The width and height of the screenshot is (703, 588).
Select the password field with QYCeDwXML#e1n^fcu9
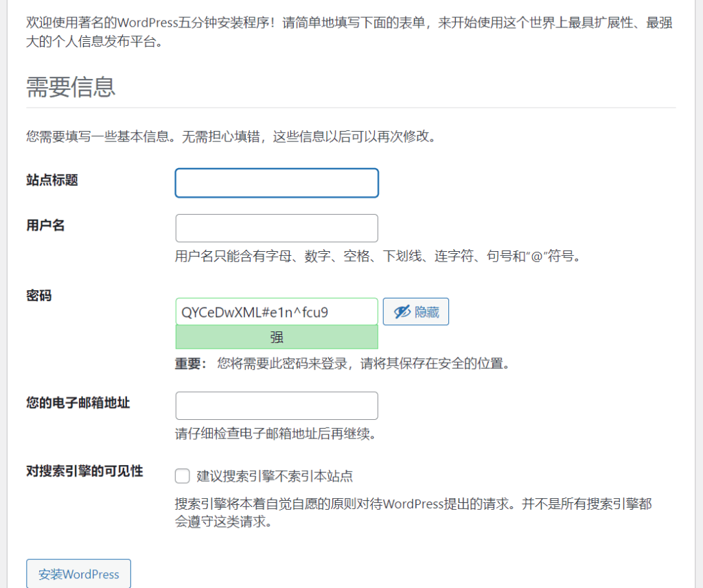277,311
